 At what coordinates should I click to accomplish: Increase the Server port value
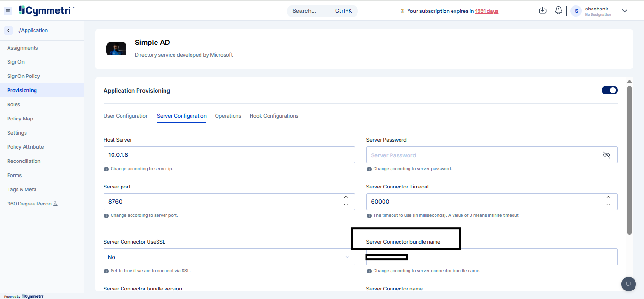pyautogui.click(x=346, y=197)
